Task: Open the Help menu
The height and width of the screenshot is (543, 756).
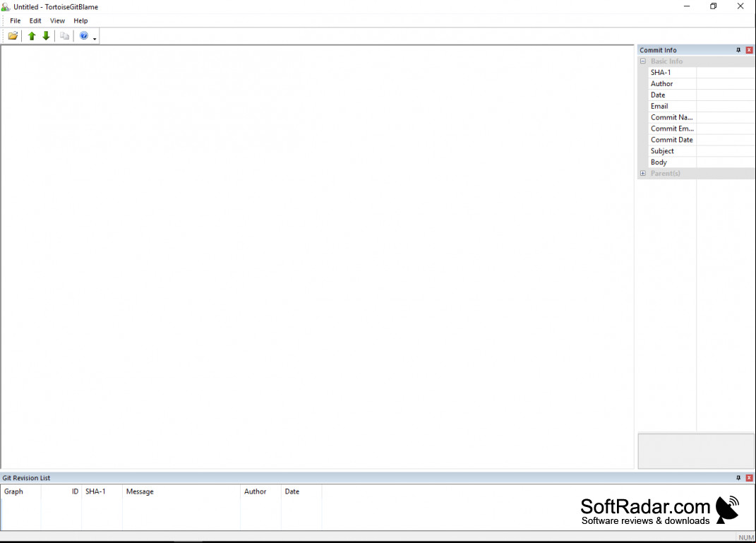Action: (x=80, y=20)
